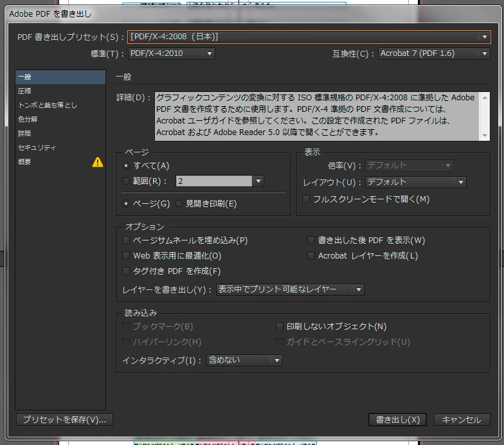The width and height of the screenshot is (504, 445).
Task: Open the 倍率(V) デフォルト dropdown
Action: 409,166
